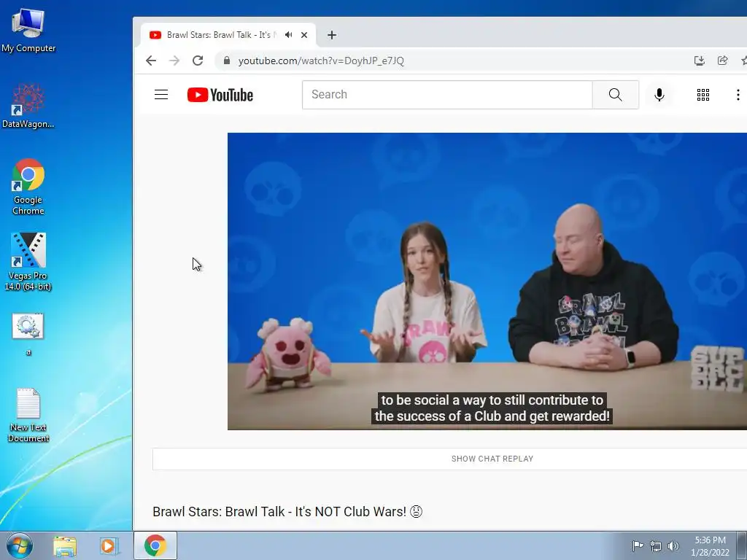Click the Action Center flag icon
The image size is (747, 560).
click(638, 545)
